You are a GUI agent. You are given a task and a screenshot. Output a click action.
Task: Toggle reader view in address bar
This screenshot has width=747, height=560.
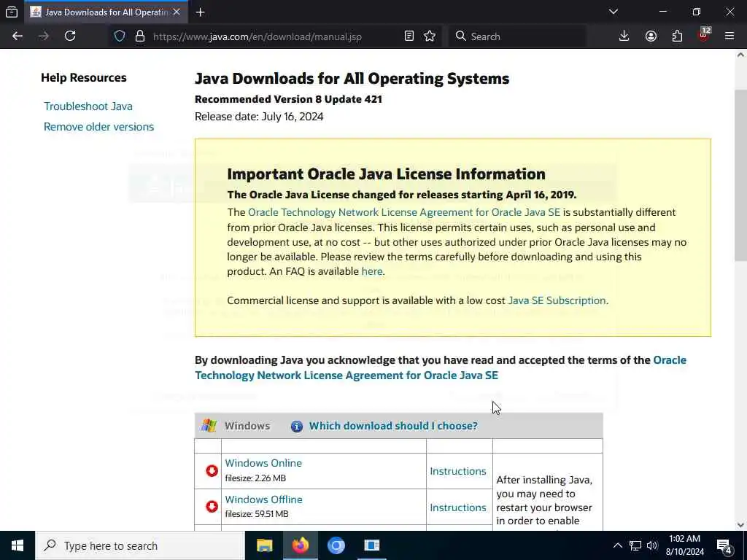tap(409, 36)
